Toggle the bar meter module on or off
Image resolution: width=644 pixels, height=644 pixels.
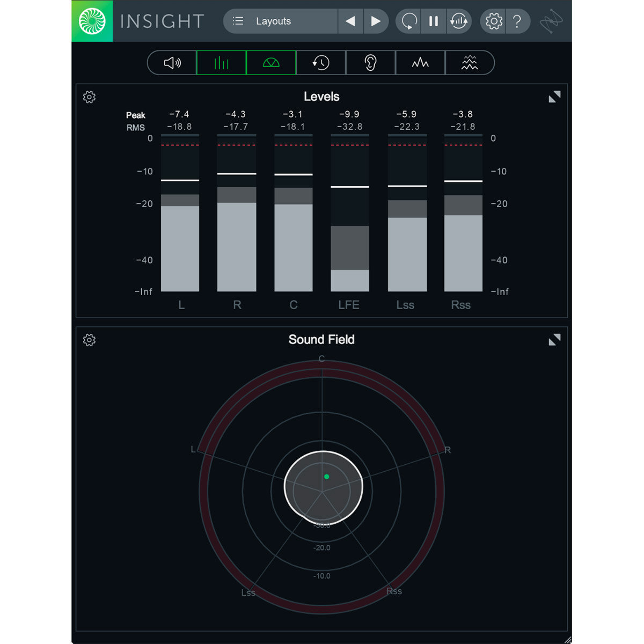pos(221,62)
